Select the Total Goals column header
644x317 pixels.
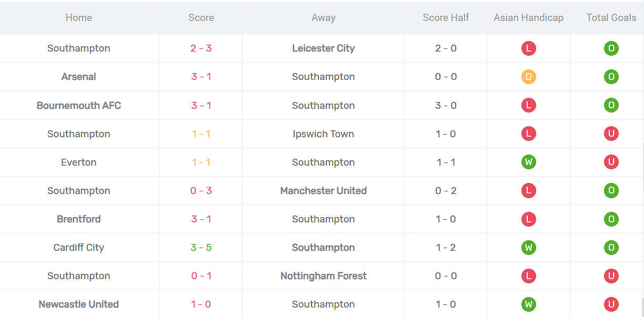(x=611, y=17)
